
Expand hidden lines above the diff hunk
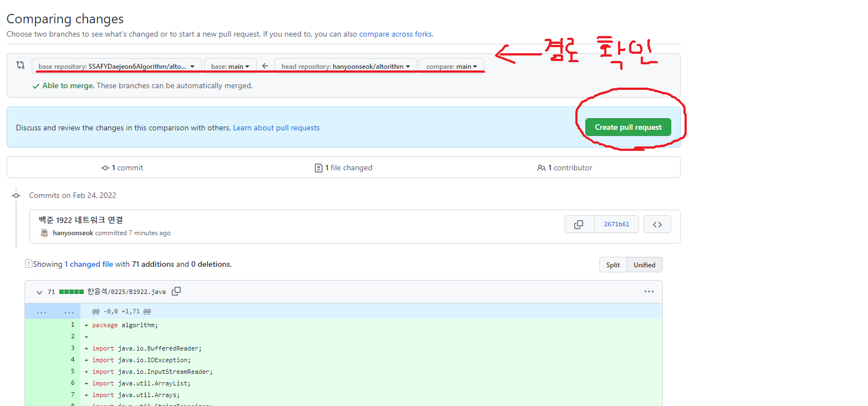pyautogui.click(x=53, y=312)
